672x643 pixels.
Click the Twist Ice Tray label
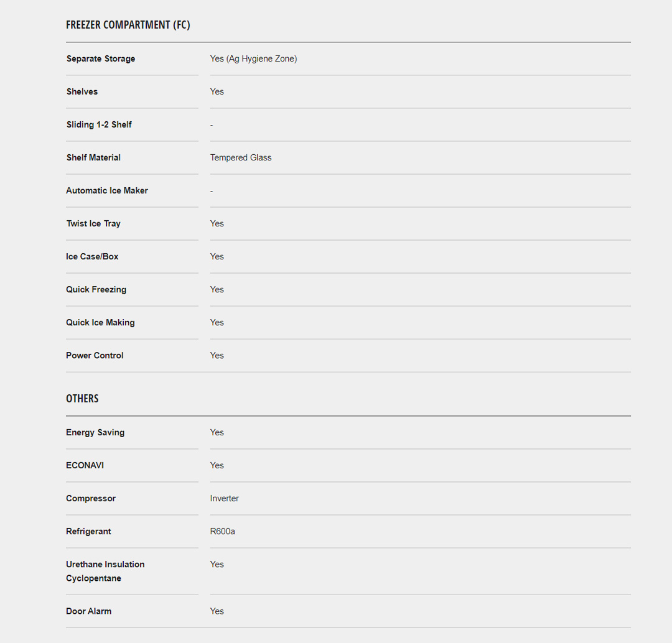(93, 223)
